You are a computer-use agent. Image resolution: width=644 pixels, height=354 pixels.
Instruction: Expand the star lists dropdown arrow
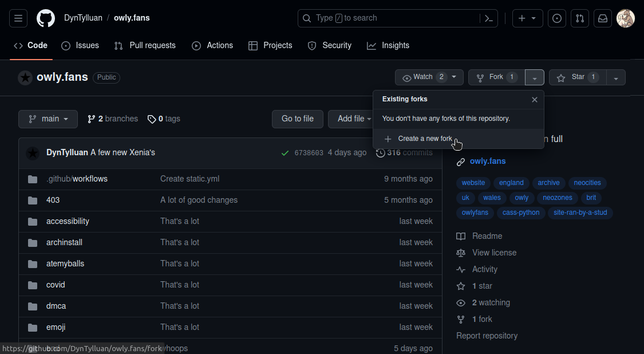[616, 78]
